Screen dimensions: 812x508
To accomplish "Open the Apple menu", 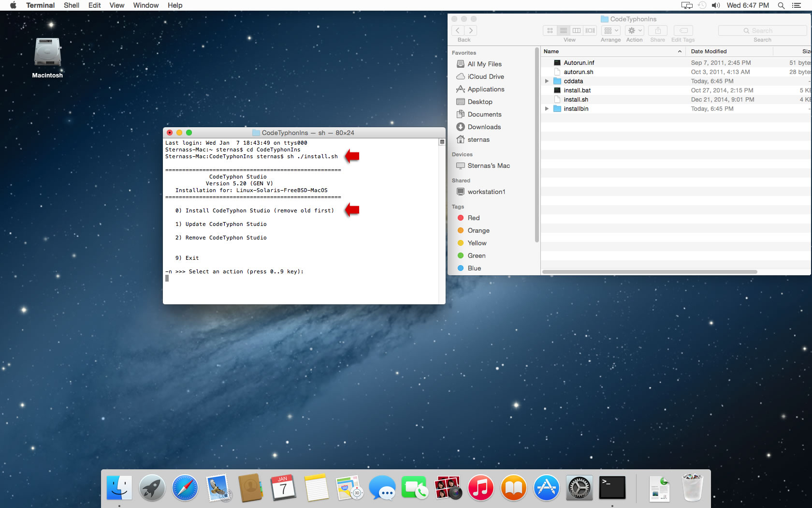I will click(x=13, y=5).
